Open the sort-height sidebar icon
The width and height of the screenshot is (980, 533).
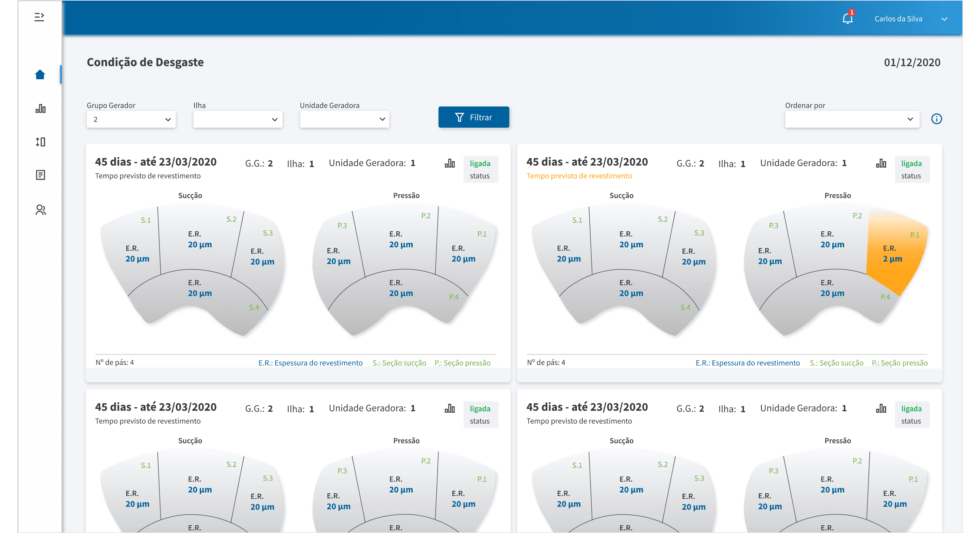tap(40, 142)
